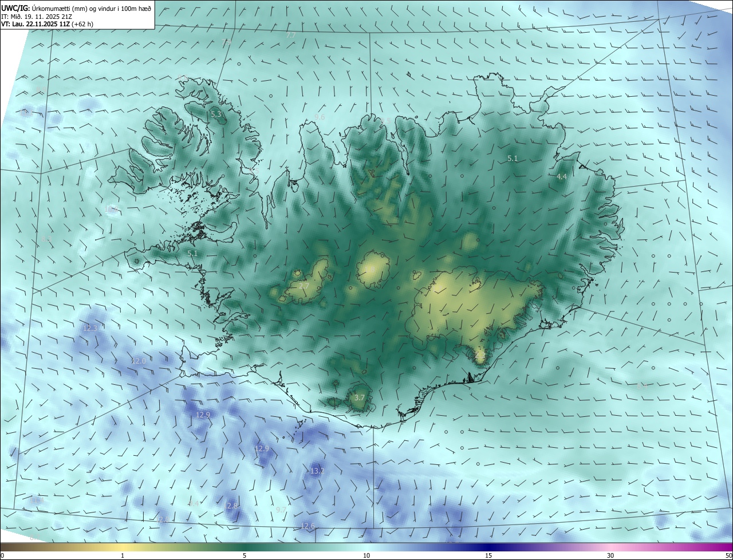Click the 12.8 value label in the blue patch
Image resolution: width=733 pixels, height=560 pixels.
click(230, 506)
